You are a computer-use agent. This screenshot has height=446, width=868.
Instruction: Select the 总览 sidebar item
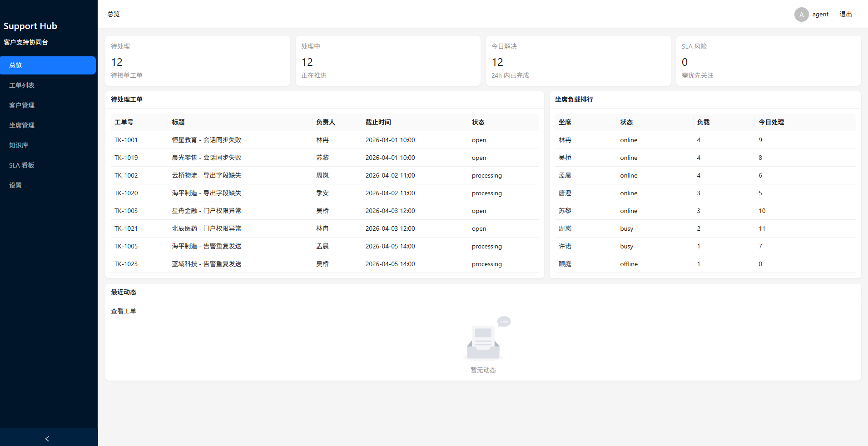click(16, 65)
